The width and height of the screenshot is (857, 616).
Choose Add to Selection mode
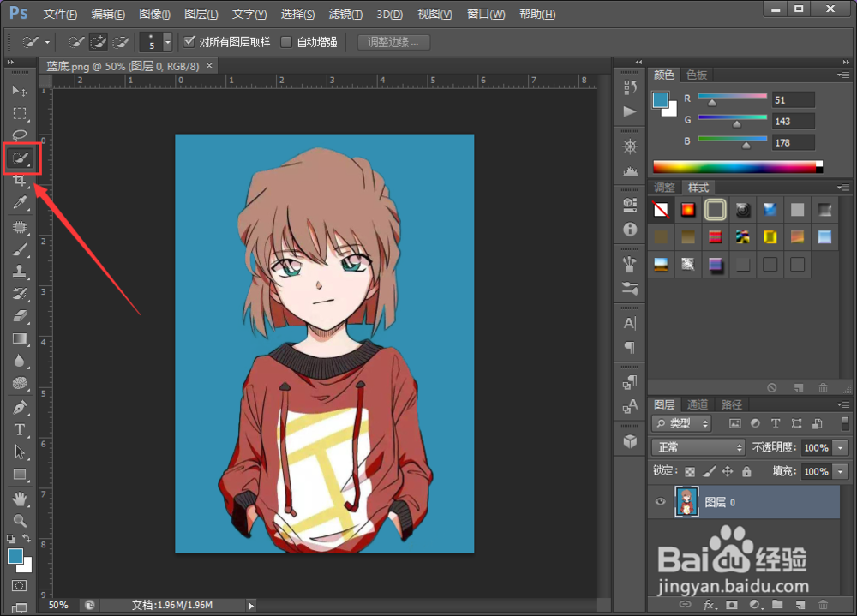tap(99, 41)
